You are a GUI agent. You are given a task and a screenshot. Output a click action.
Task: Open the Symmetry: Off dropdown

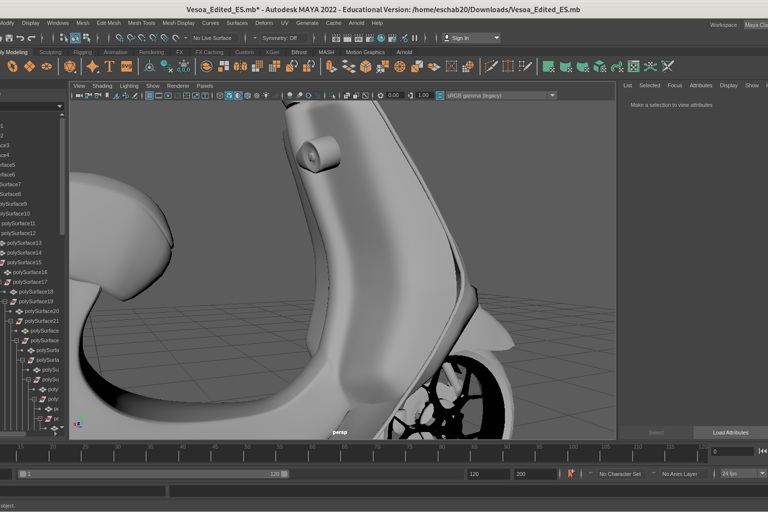(283, 38)
